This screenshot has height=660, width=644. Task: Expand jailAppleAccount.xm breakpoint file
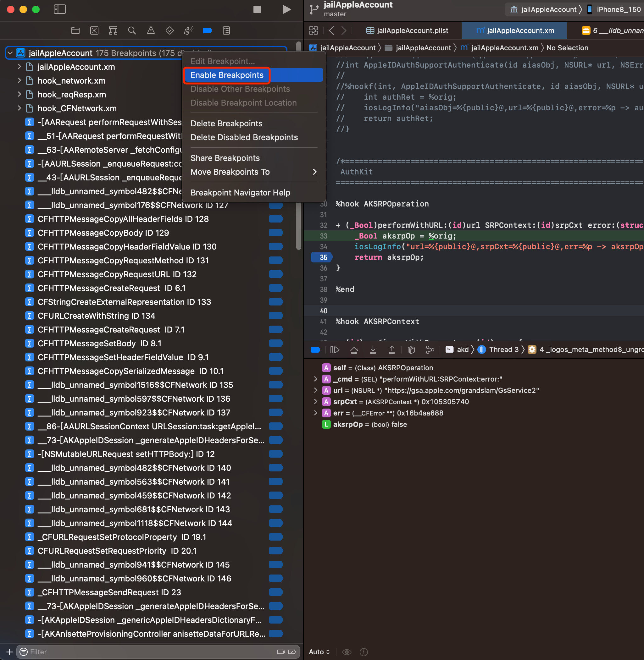click(x=19, y=67)
